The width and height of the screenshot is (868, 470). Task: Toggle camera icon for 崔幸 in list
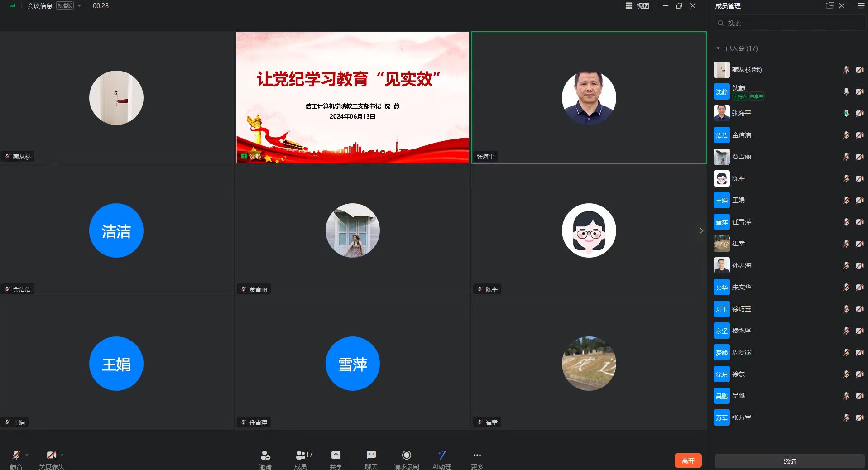(x=859, y=244)
